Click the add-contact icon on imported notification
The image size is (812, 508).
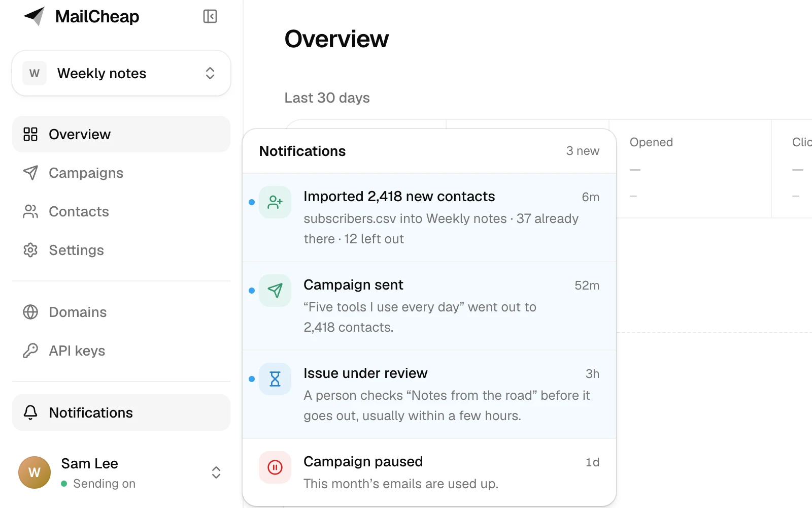275,202
